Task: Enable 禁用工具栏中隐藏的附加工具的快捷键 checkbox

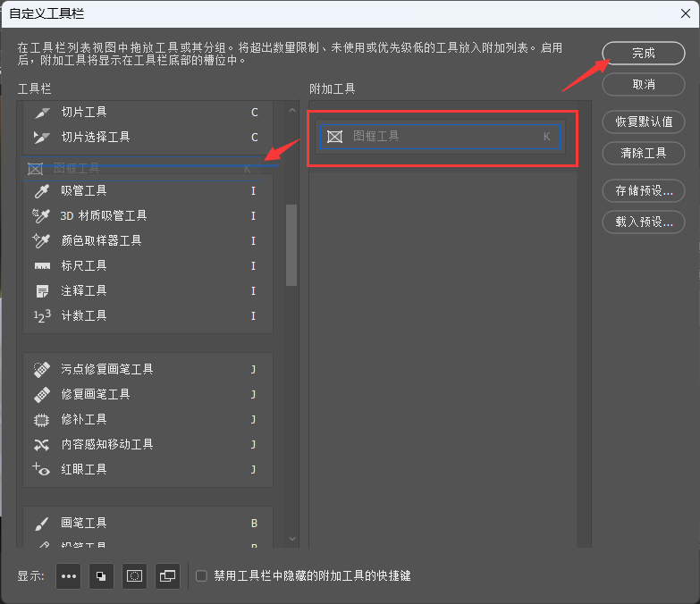Action: point(201,576)
